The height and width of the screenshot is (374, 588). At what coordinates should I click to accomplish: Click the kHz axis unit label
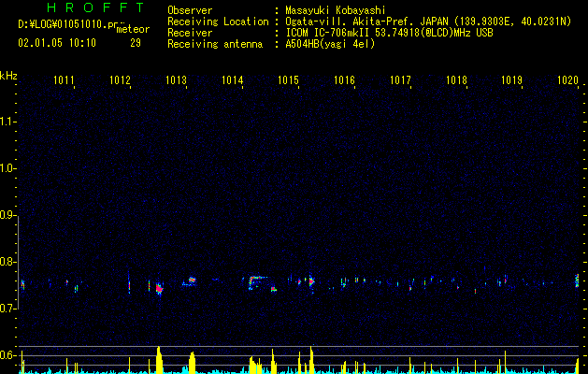point(8,76)
